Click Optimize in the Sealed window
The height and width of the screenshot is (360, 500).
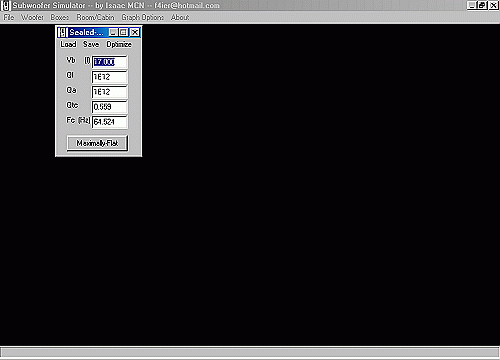coord(119,44)
